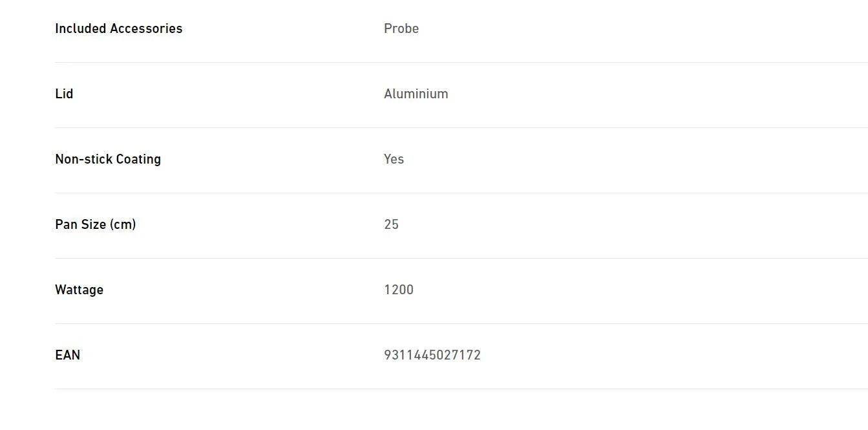This screenshot has width=868, height=430.
Task: Click the 'EAN' specification label
Action: click(x=67, y=355)
